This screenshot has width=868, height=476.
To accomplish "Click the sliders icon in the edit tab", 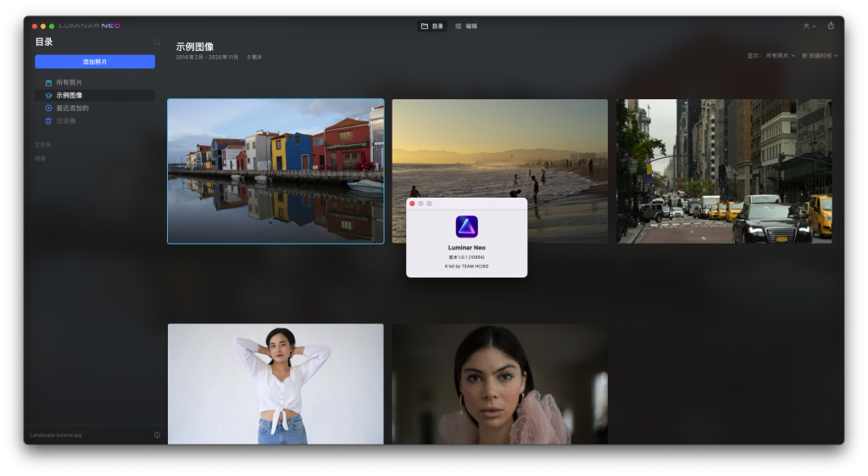I will click(x=459, y=26).
